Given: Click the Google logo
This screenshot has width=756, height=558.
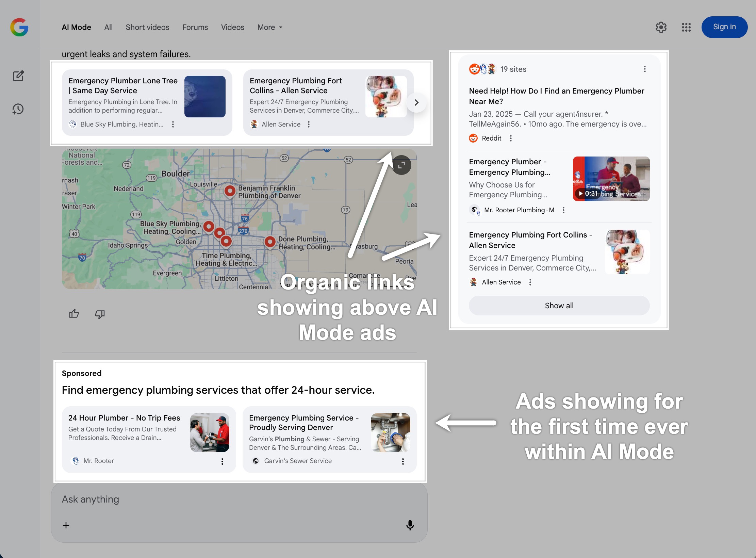Looking at the screenshot, I should coord(19,27).
